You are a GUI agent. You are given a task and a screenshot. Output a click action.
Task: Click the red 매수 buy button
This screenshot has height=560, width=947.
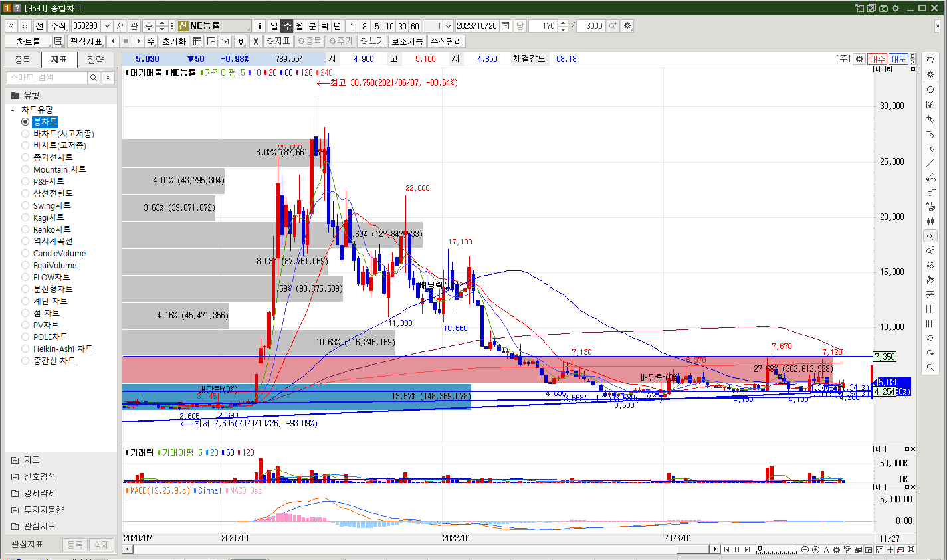877,59
